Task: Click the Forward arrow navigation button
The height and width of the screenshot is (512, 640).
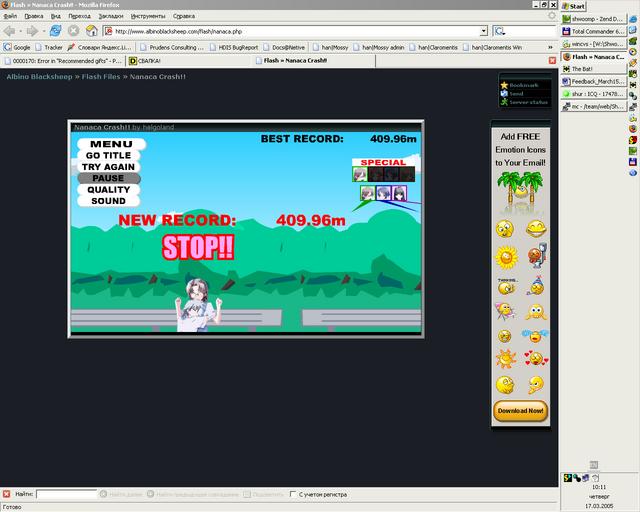Action: coord(32,31)
